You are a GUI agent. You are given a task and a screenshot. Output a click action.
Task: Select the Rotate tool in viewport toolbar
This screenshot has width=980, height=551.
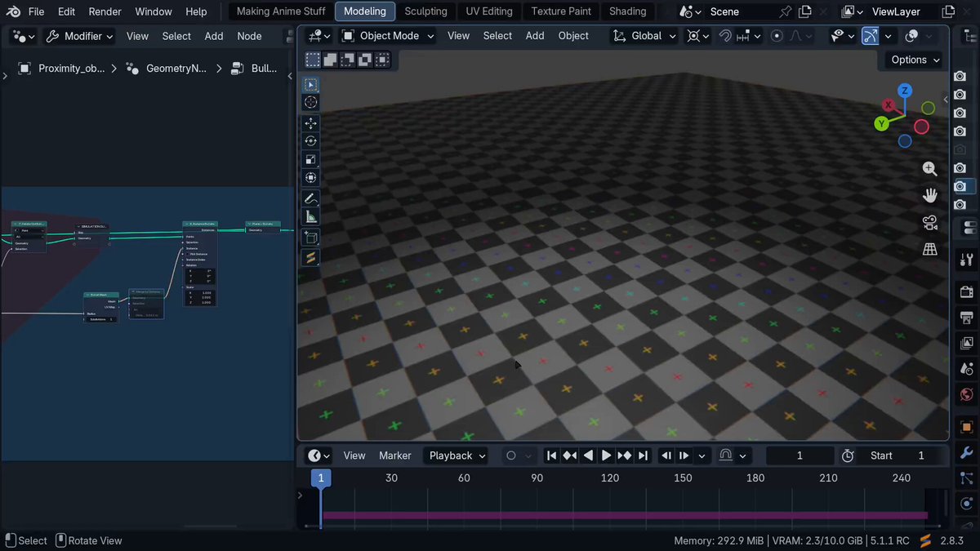[310, 141]
